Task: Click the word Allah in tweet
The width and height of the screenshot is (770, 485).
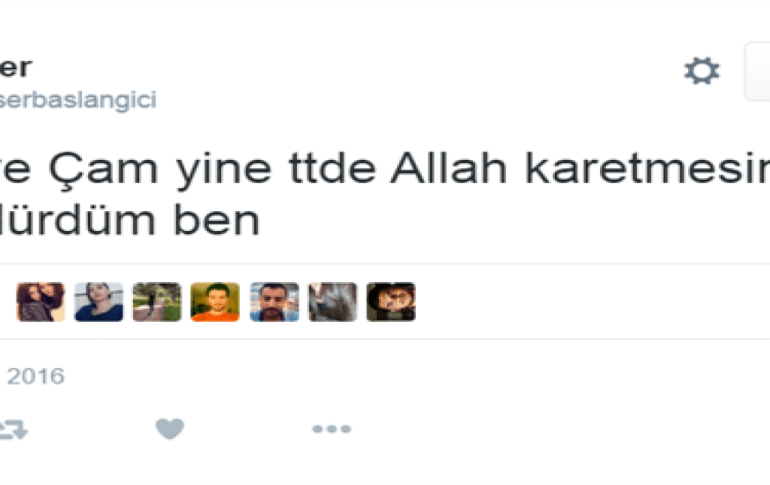Action: click(x=448, y=168)
